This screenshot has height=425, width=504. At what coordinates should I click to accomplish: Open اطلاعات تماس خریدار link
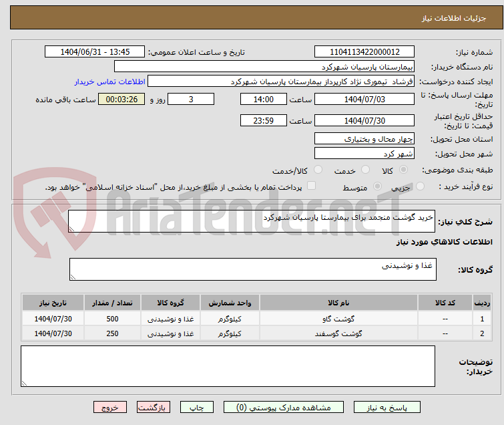click(110, 82)
